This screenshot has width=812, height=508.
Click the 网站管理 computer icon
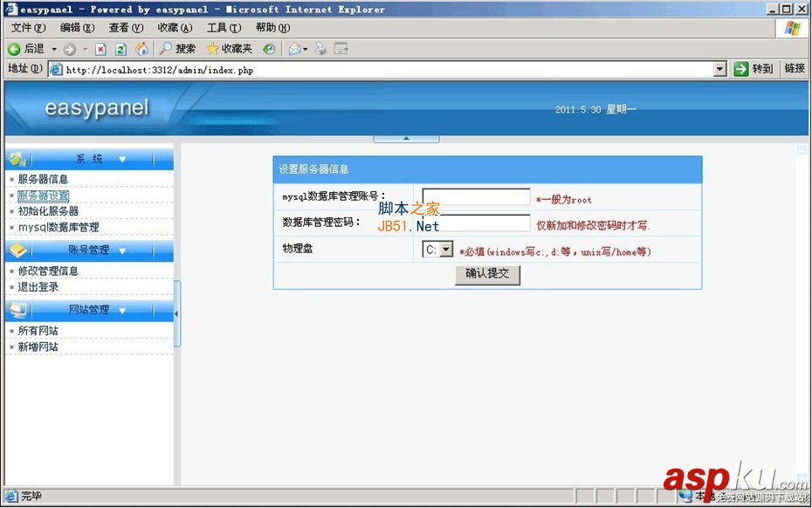pos(19,311)
